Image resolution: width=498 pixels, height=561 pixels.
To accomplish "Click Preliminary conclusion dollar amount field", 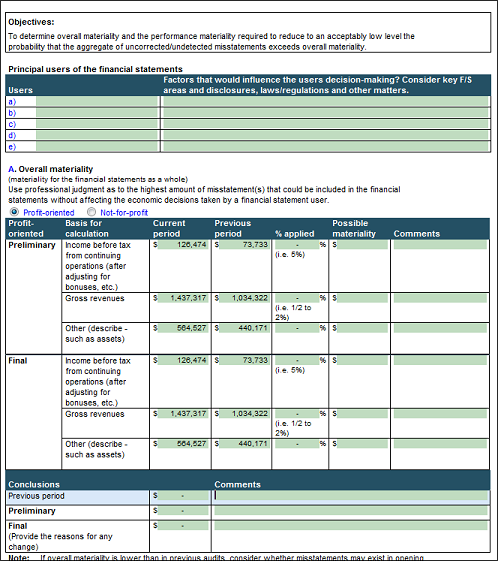I will coord(183,511).
